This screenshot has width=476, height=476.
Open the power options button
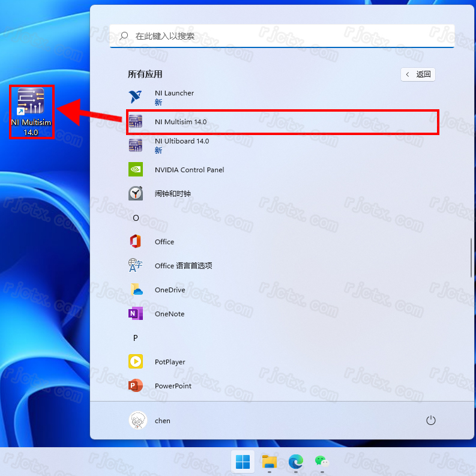[430, 421]
